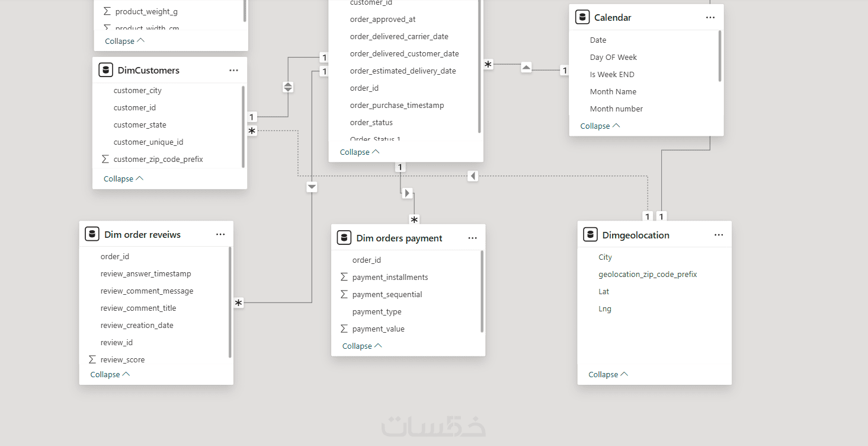Select the customer_unique_id field in DimCustomers
Image resolution: width=868 pixels, height=446 pixels.
148,142
